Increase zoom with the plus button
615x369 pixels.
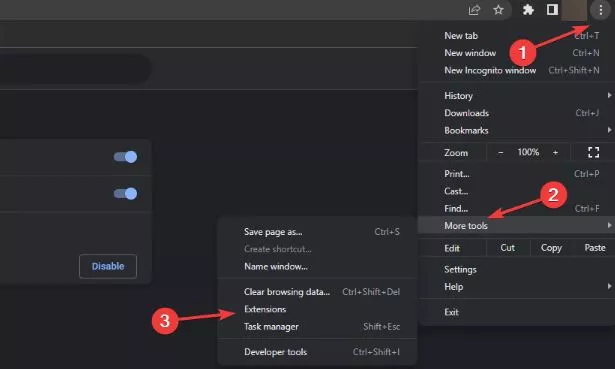[555, 153]
